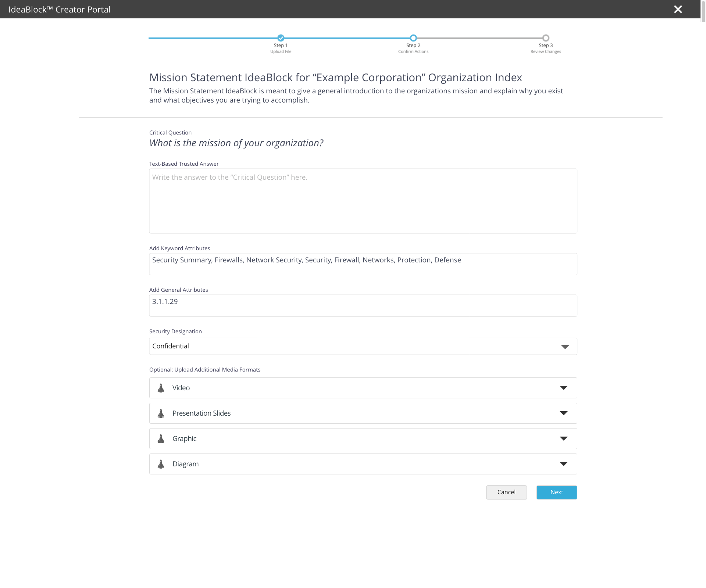Select the Step 1 Upload File label
706x588 pixels.
[x=281, y=48]
